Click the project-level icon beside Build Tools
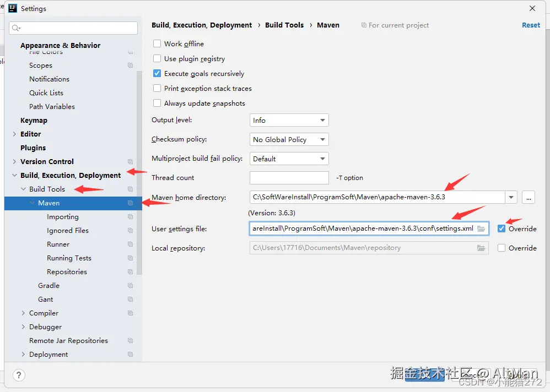This screenshot has height=392, width=550. coord(131,189)
